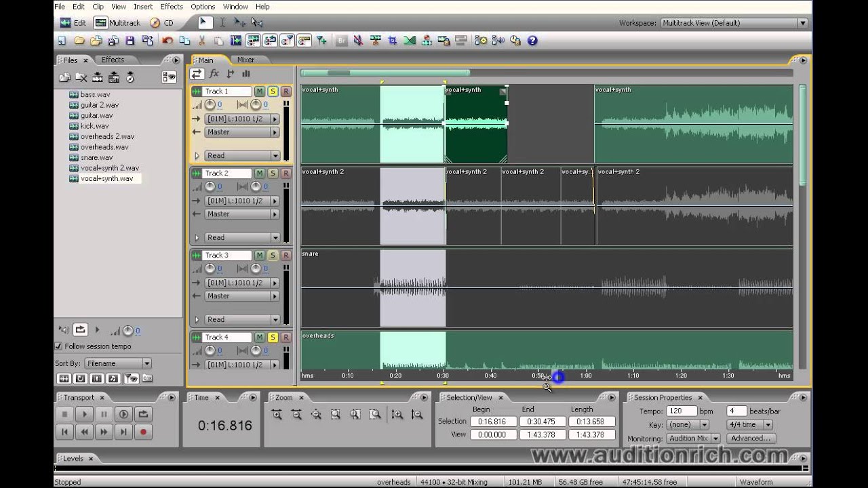Select the Move/Copy Clip tool

click(239, 22)
